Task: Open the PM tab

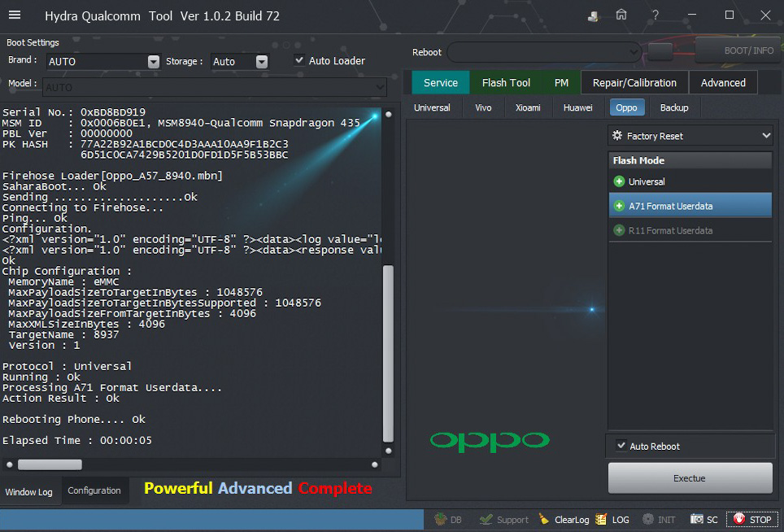Action: (x=561, y=82)
